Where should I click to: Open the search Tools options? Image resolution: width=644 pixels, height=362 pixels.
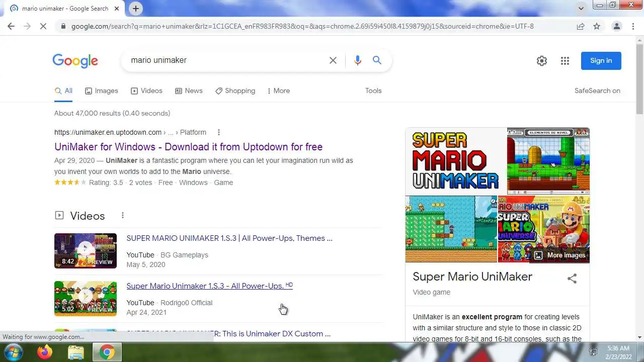click(373, 91)
